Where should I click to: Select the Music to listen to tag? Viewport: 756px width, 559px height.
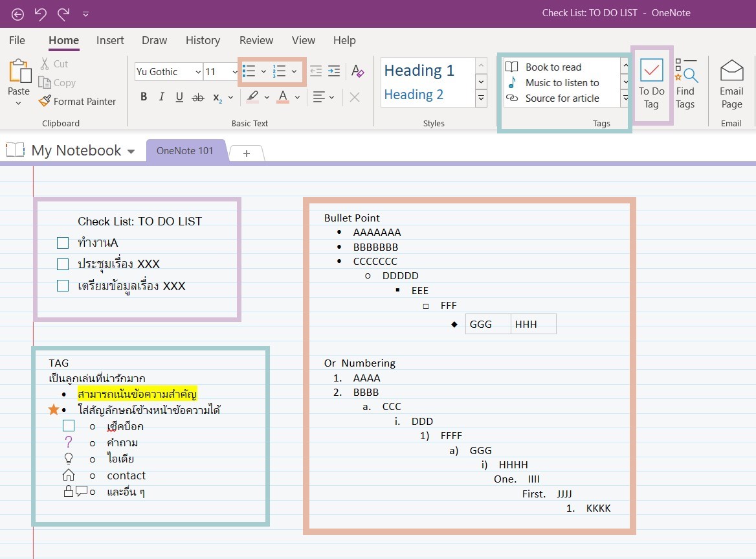pyautogui.click(x=562, y=82)
